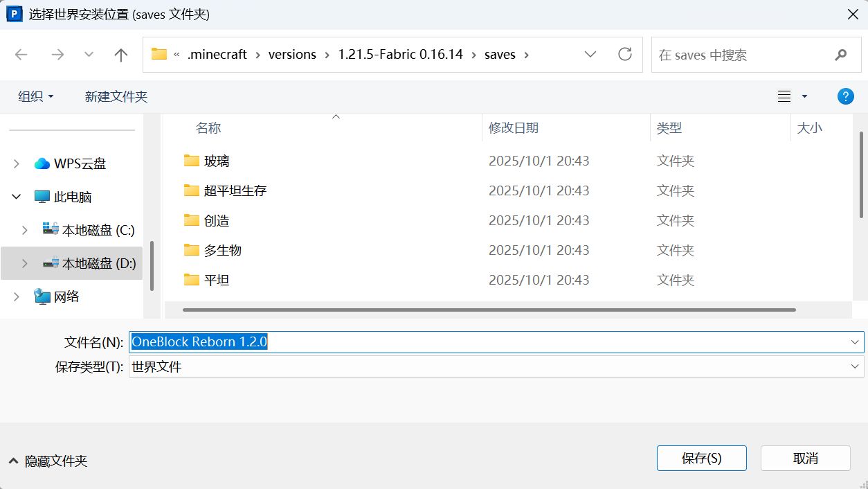Viewport: 868px width, 489px height.
Task: Collapse folders with 隐藏文件夹
Action: 48,461
